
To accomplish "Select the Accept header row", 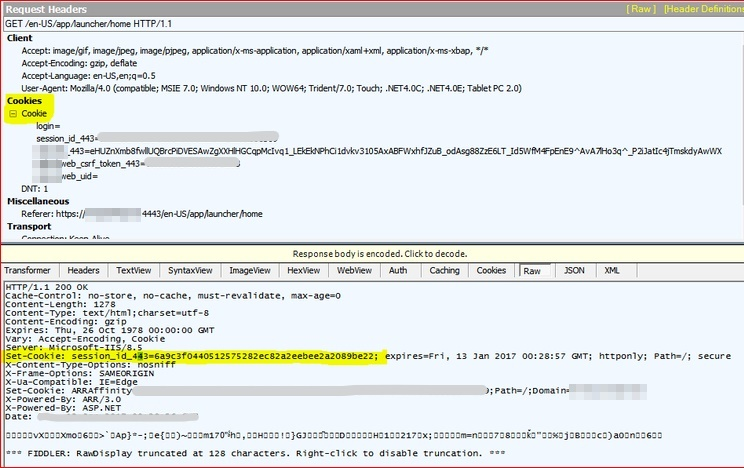I will 255,51.
